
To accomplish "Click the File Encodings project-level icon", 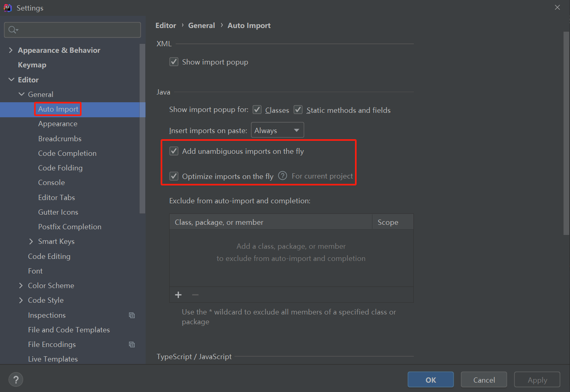I will [132, 345].
